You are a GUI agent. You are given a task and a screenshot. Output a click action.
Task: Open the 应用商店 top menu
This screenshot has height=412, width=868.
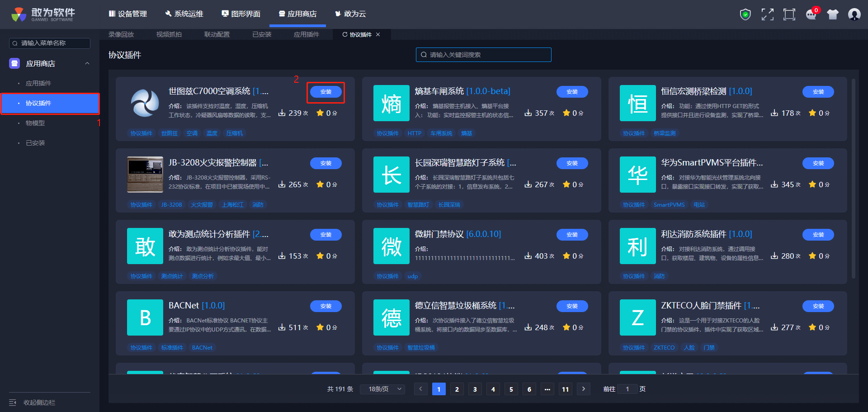pos(297,14)
